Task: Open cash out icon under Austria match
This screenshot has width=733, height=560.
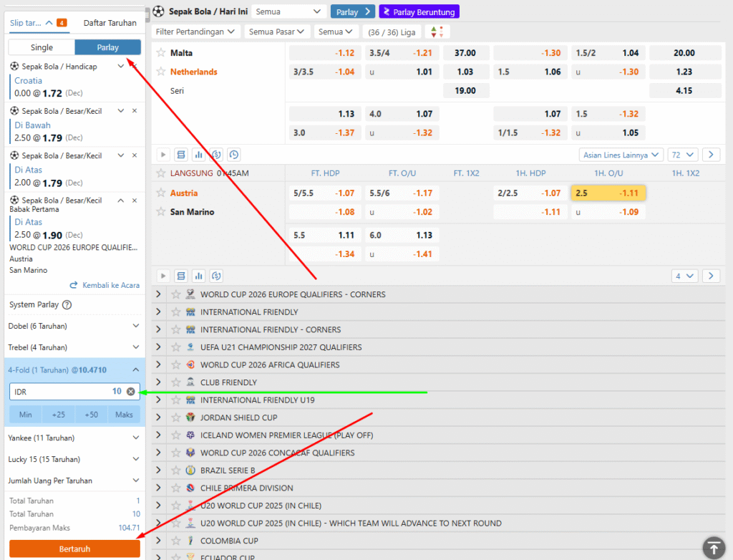Action: (x=216, y=276)
